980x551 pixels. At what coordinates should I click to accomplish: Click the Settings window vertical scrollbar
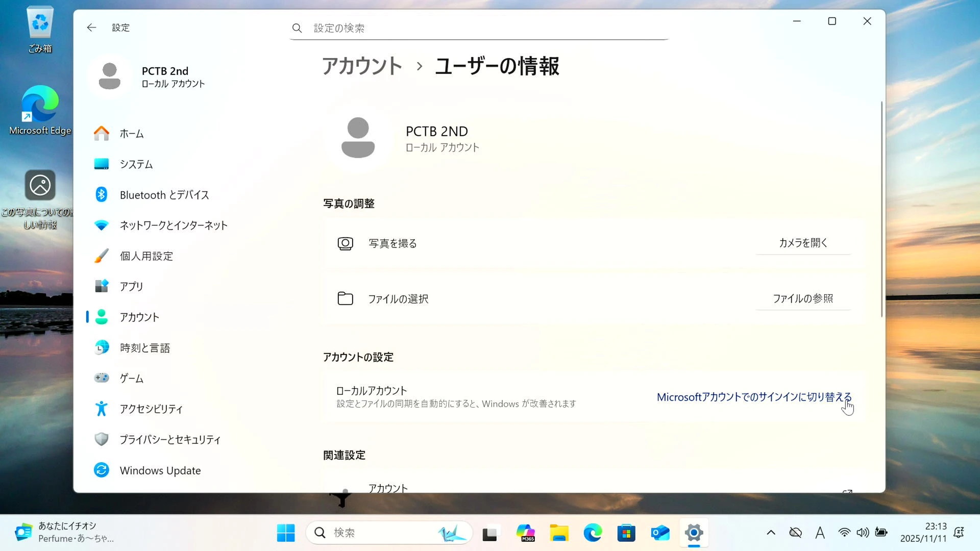[x=881, y=209]
